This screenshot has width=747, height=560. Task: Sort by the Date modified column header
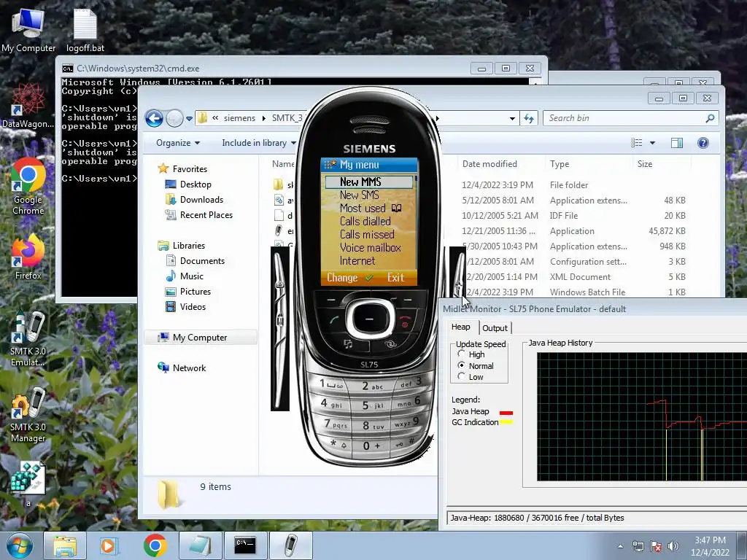[489, 164]
